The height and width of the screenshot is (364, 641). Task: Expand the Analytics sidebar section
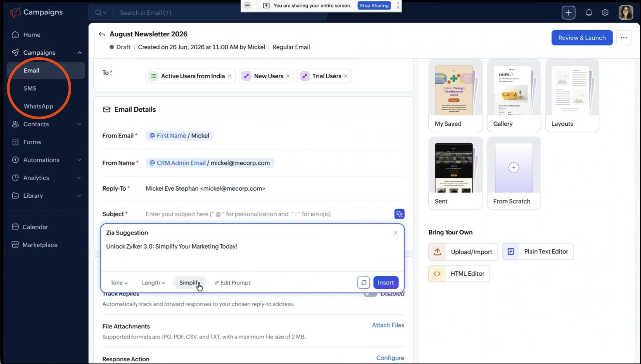79,178
